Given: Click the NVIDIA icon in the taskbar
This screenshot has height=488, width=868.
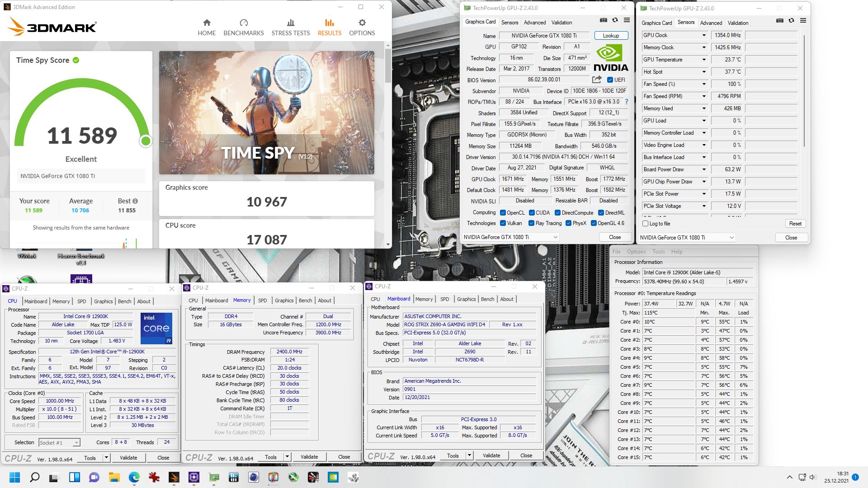Looking at the screenshot, I should pyautogui.click(x=333, y=477).
